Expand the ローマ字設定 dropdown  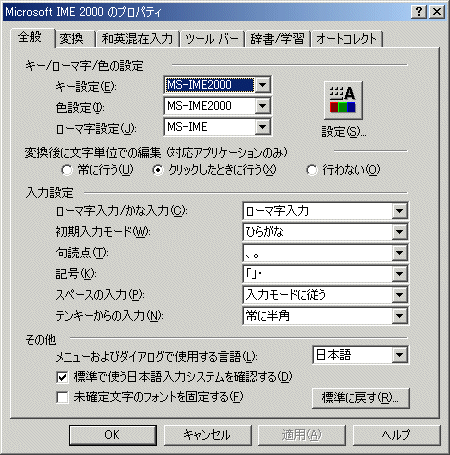263,127
